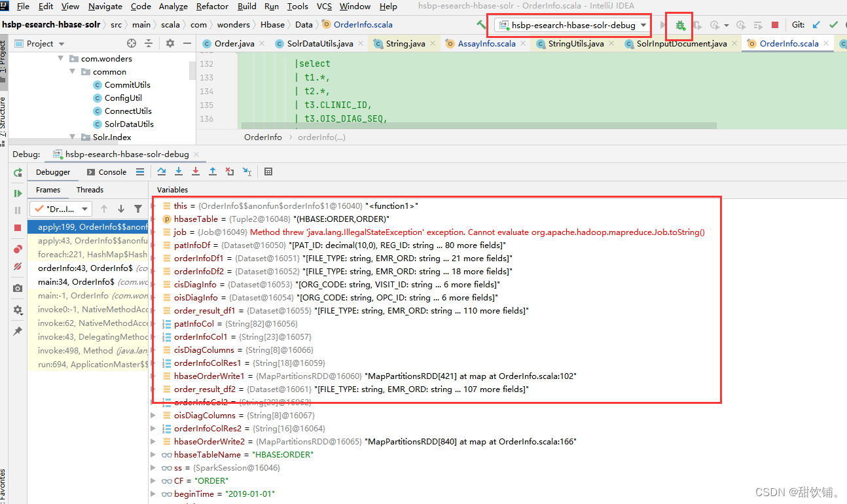Click the OrderInfo breadcrumb below the editor

click(x=263, y=137)
